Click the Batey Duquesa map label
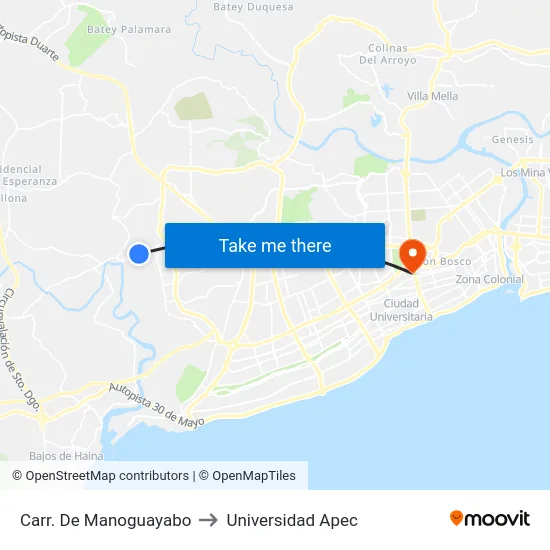Viewport: 550px width, 550px height. pos(253,7)
